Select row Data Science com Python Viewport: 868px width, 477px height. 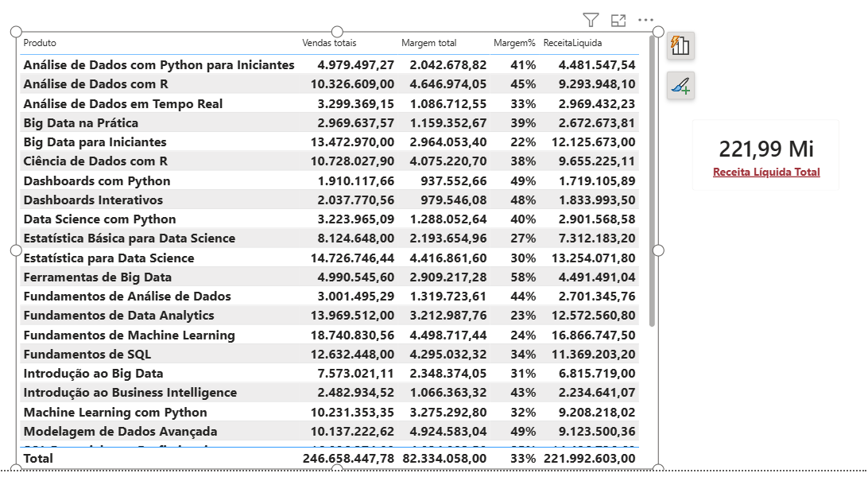click(329, 219)
